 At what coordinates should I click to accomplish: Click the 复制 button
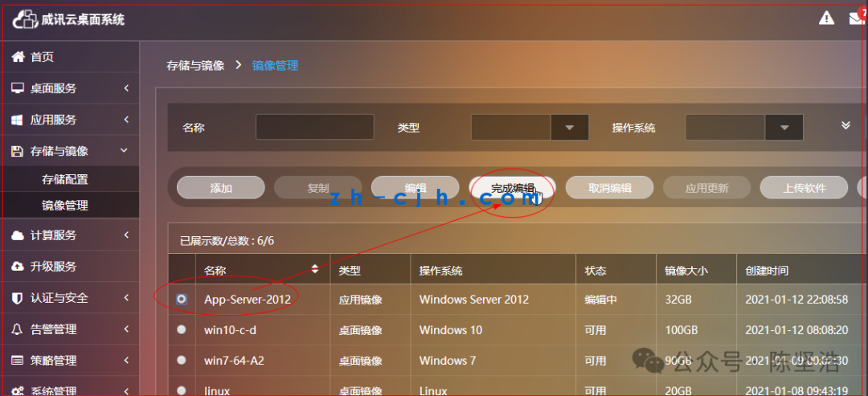point(317,187)
